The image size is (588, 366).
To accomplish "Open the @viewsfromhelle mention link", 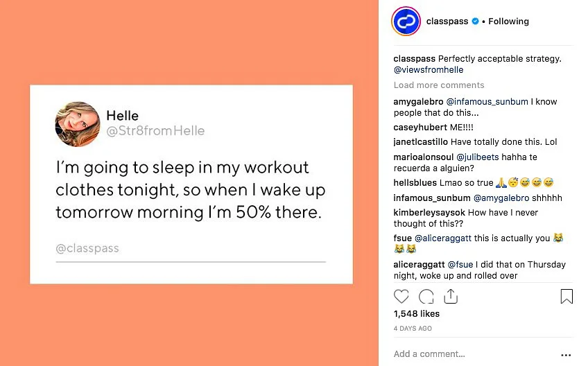I will (x=429, y=70).
